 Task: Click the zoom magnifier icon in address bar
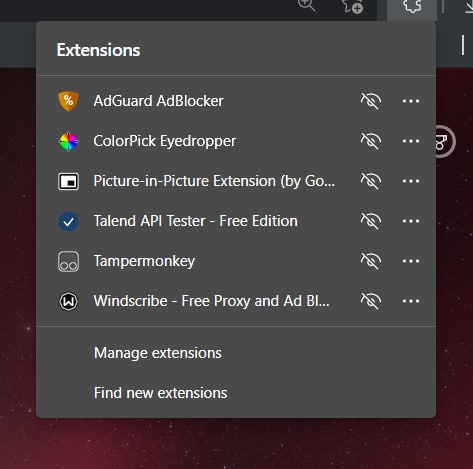pos(307,5)
